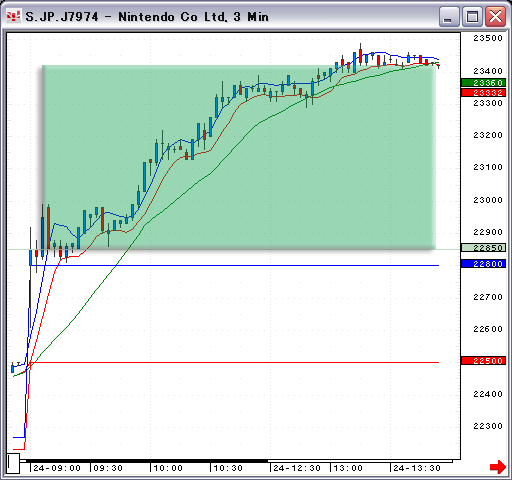This screenshot has width=512, height=480.
Task: Click the 24-12:30 time axis label
Action: [297, 468]
